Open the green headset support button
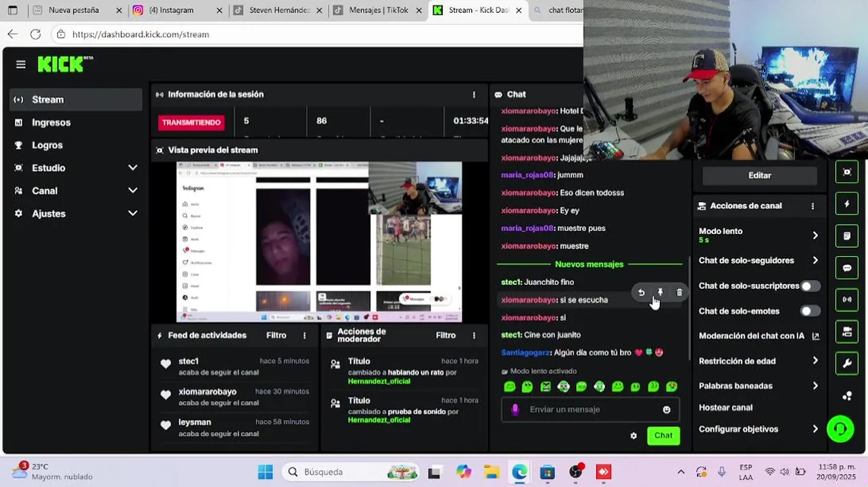 (840, 429)
